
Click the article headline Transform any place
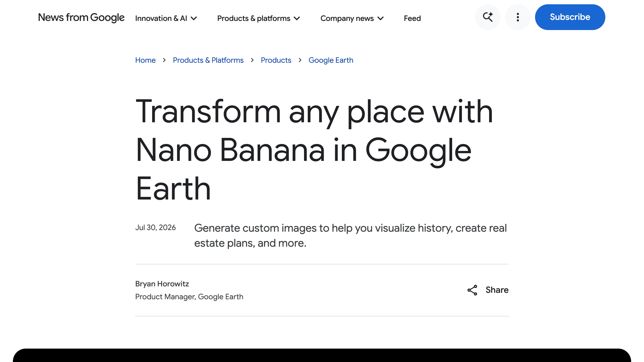(314, 150)
